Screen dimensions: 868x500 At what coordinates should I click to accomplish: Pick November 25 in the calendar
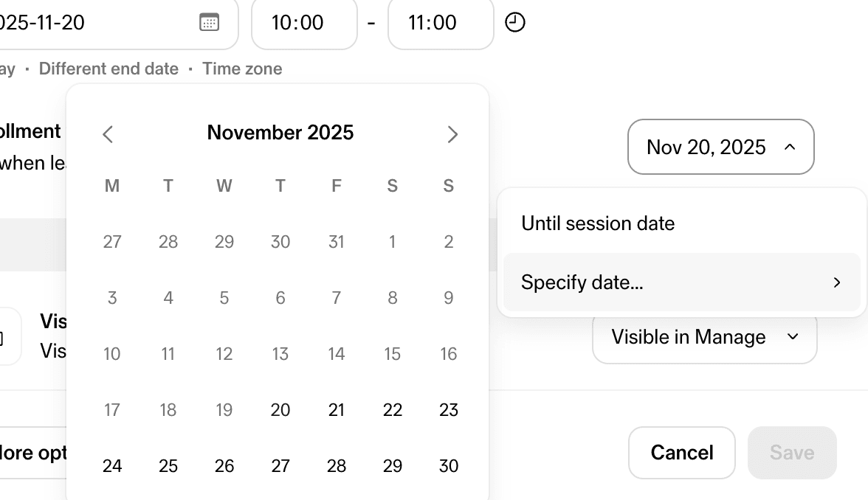pyautogui.click(x=168, y=466)
